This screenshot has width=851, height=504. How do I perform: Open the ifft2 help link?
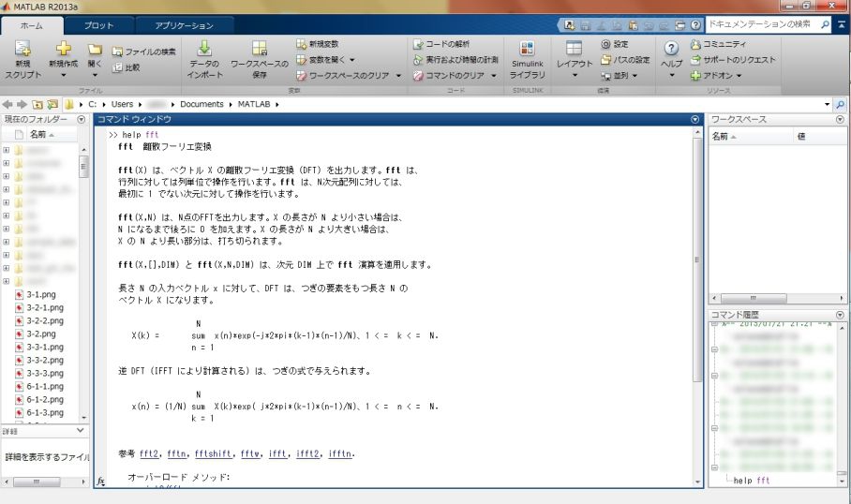(x=307, y=453)
